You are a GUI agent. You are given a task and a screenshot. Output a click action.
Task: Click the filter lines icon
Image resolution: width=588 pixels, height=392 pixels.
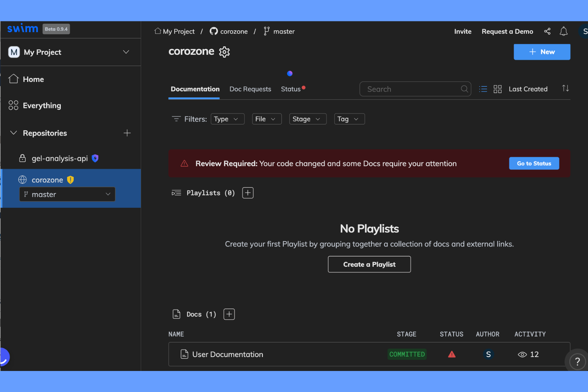tap(176, 119)
